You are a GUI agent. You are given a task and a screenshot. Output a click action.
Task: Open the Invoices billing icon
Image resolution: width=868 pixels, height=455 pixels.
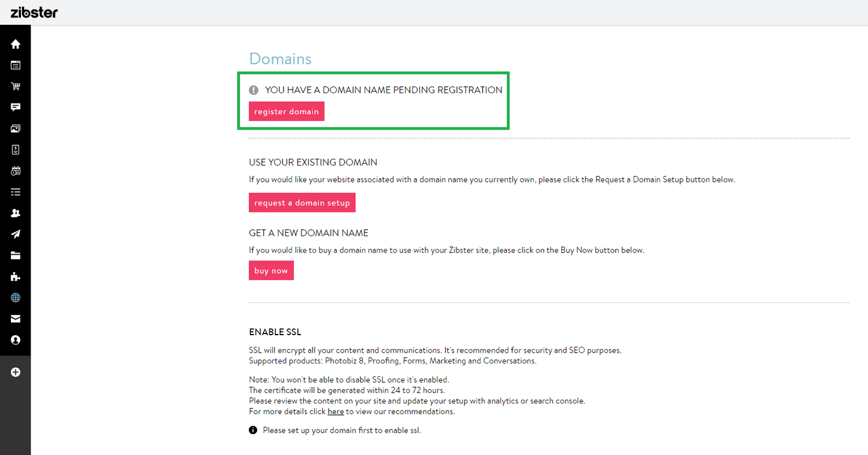click(15, 149)
